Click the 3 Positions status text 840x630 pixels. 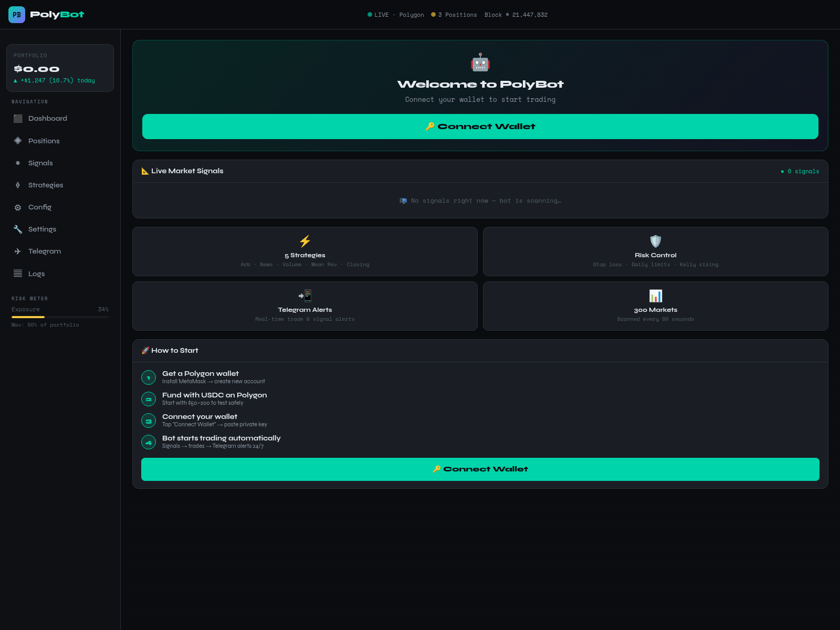457,15
